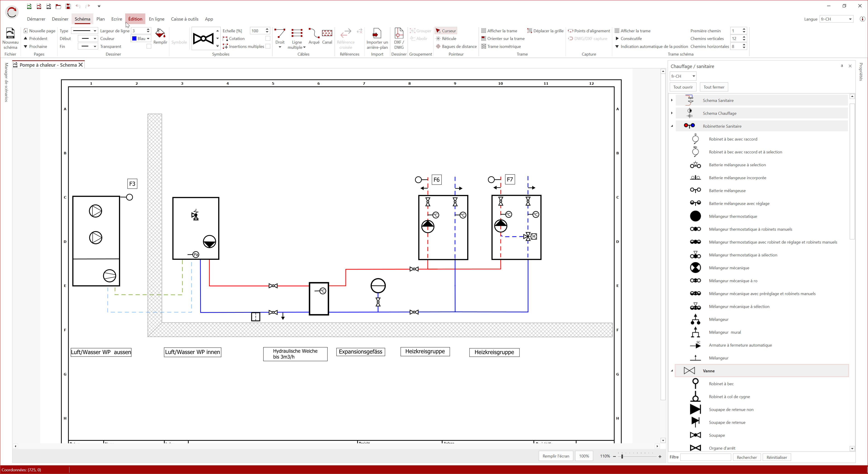Open the Blau color dropdown
868x474 pixels.
148,39
